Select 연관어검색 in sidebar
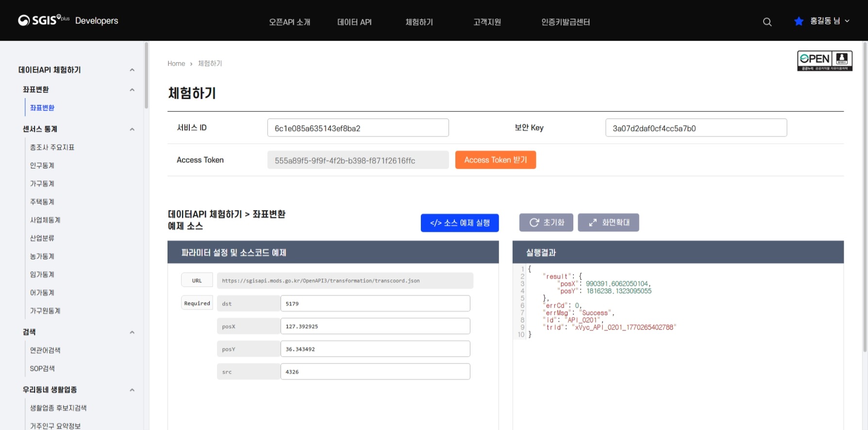 pyautogui.click(x=45, y=350)
